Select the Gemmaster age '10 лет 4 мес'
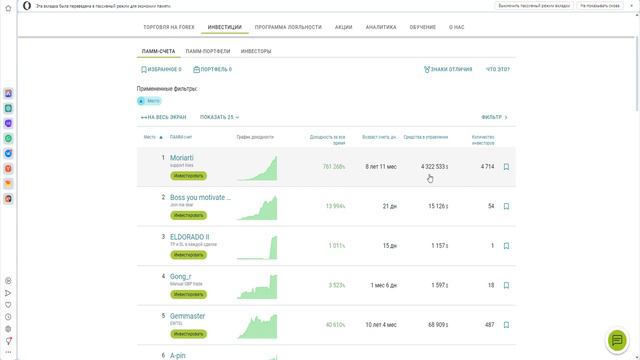Screen dimensions: 640x360 point(381,325)
